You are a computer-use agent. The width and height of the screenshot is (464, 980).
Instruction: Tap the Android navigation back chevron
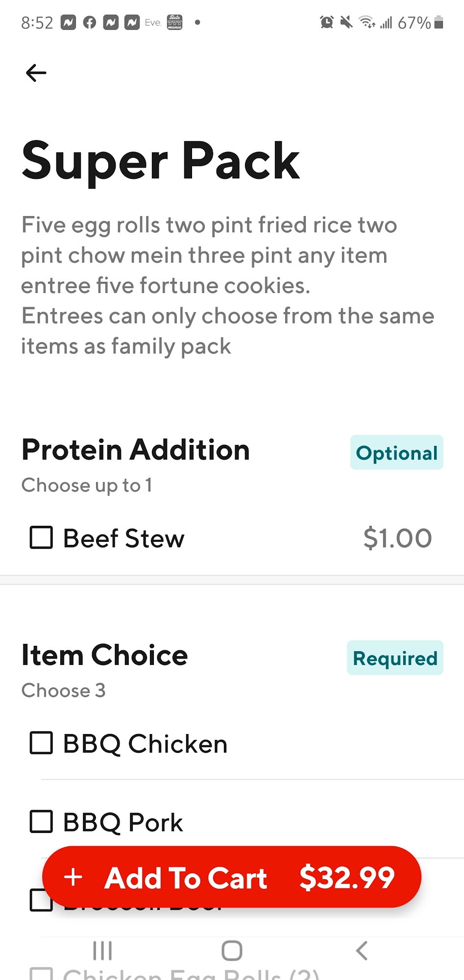coord(362,951)
